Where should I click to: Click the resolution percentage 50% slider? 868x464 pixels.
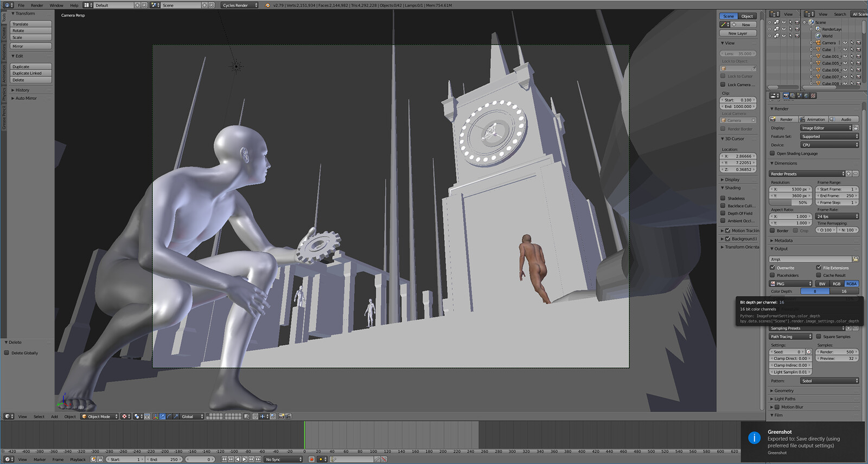[791, 203]
